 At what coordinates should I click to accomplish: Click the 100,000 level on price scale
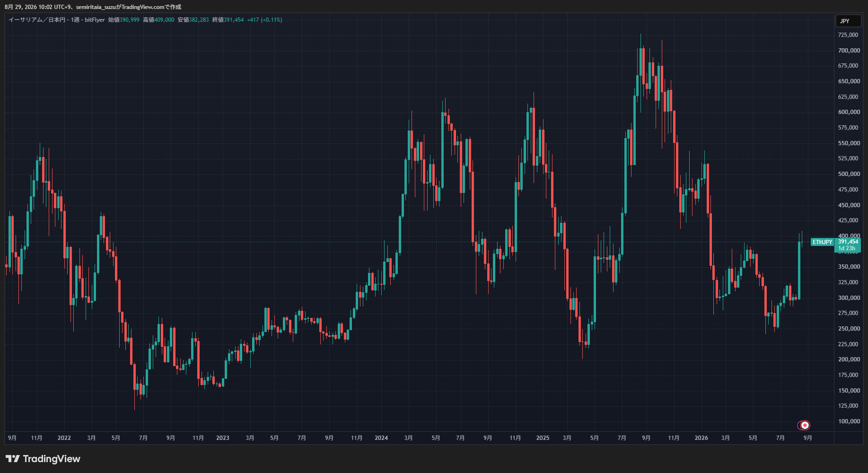pos(849,421)
